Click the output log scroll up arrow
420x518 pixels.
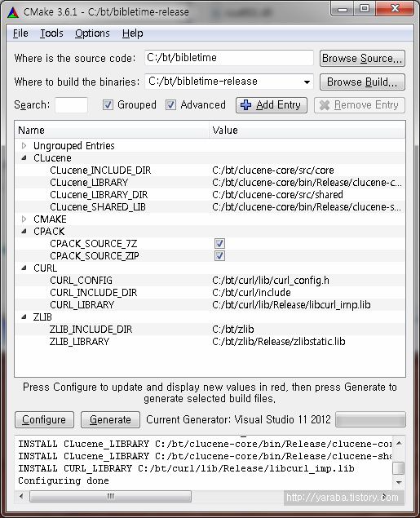[399, 443]
